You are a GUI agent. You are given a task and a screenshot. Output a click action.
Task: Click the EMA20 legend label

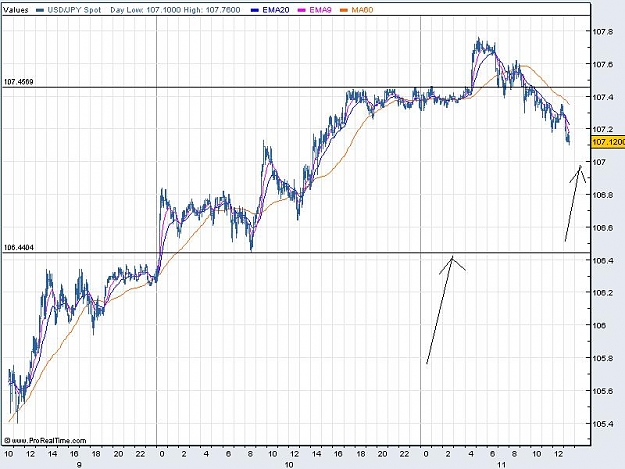click(276, 10)
